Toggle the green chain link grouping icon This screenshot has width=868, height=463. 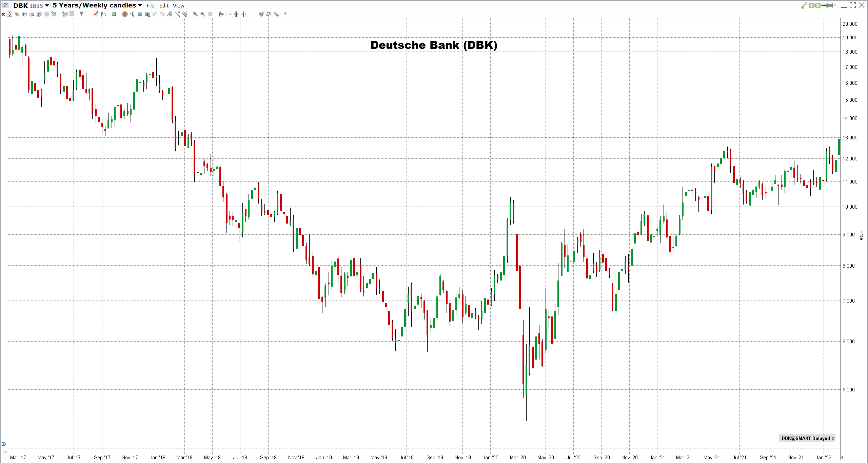pos(815,5)
